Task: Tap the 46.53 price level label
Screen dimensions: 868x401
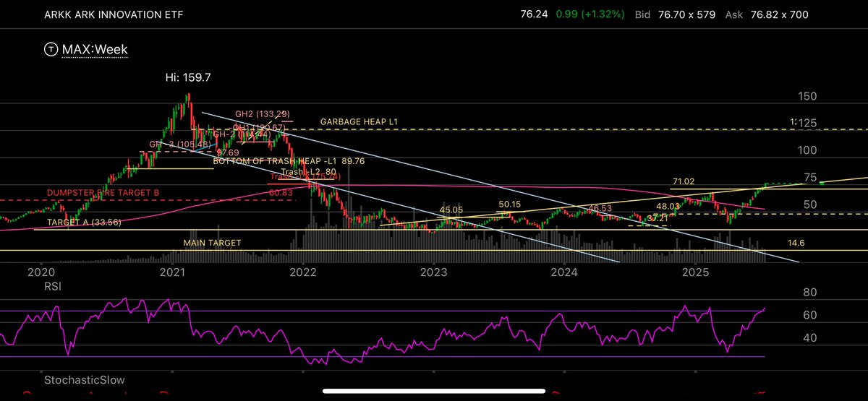Action: (600, 207)
